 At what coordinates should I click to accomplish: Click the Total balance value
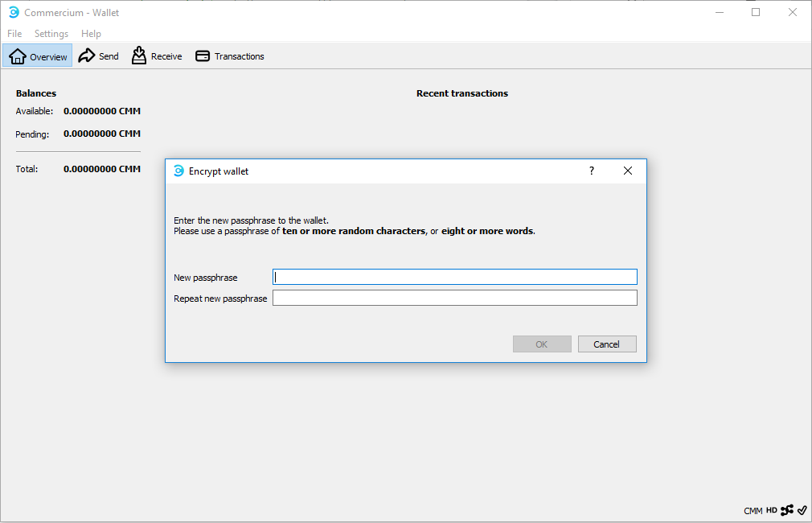[102, 169]
